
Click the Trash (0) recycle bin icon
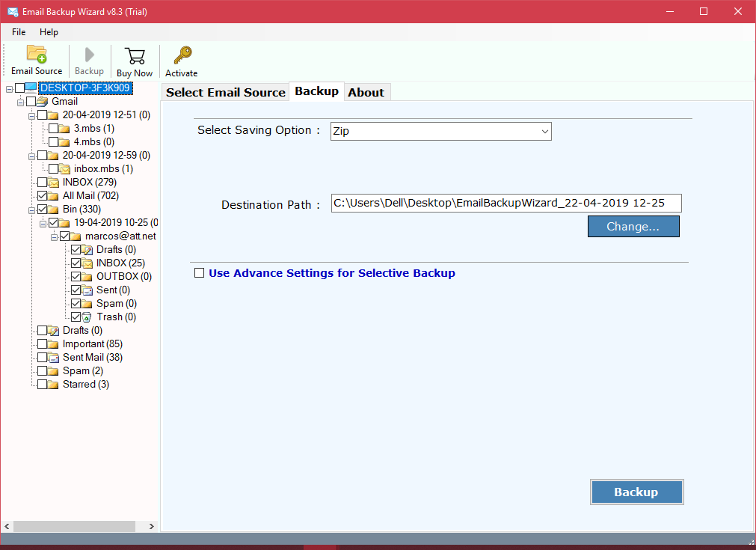pos(87,317)
